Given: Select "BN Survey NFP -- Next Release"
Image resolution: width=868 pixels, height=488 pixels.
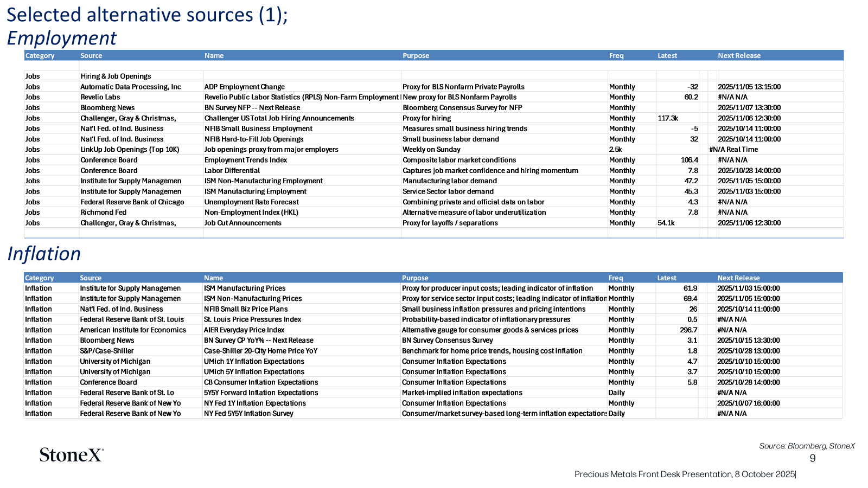Looking at the screenshot, I should coord(252,108).
